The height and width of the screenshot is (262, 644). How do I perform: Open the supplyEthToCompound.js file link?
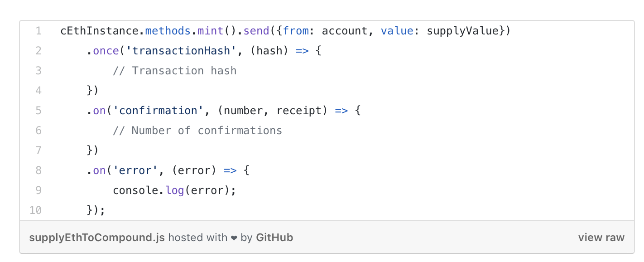(x=97, y=238)
